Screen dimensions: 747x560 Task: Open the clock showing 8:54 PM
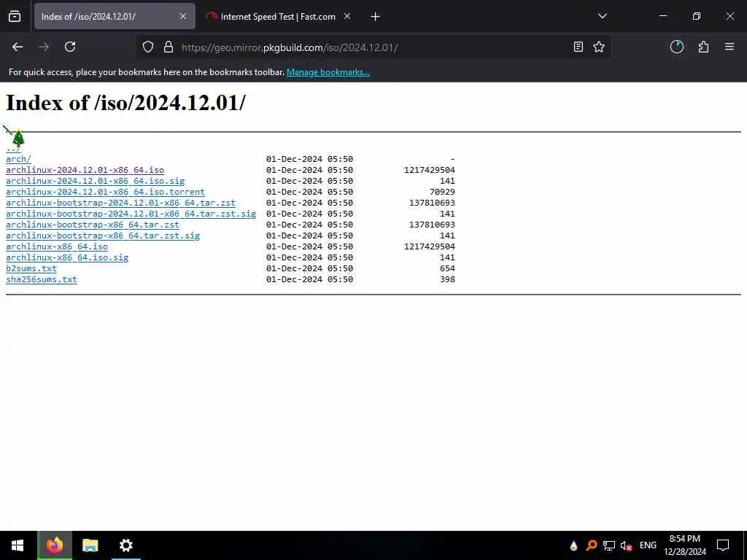[x=684, y=545]
